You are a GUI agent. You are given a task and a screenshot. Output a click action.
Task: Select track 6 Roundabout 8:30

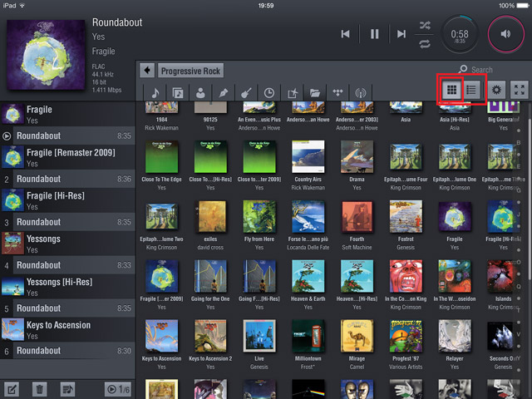67,351
